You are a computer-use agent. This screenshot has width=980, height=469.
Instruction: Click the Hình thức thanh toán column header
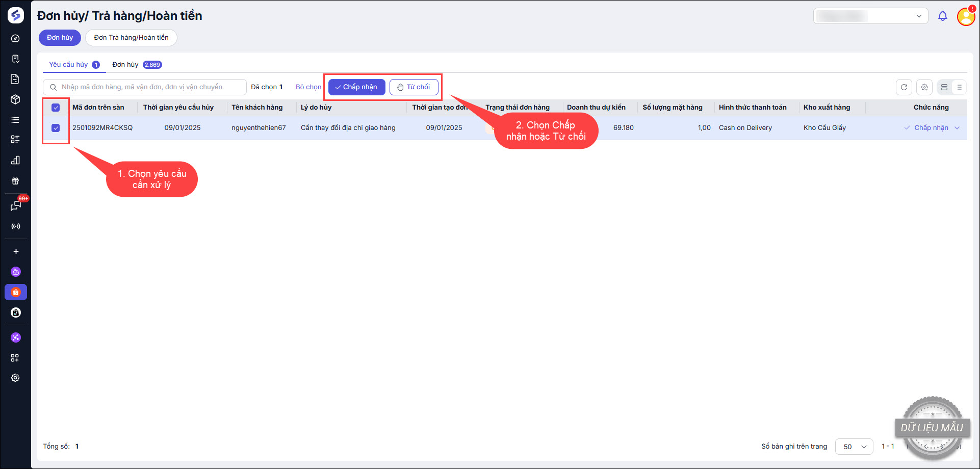[753, 108]
